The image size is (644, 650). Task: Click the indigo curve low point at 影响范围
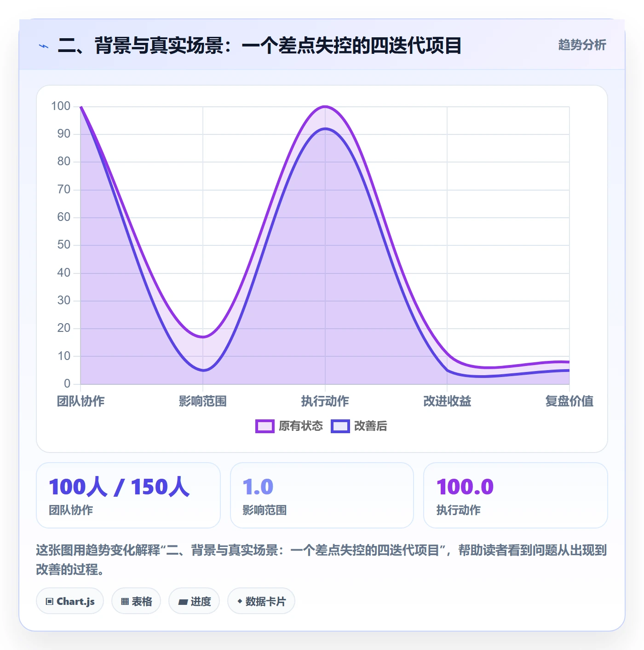click(203, 370)
